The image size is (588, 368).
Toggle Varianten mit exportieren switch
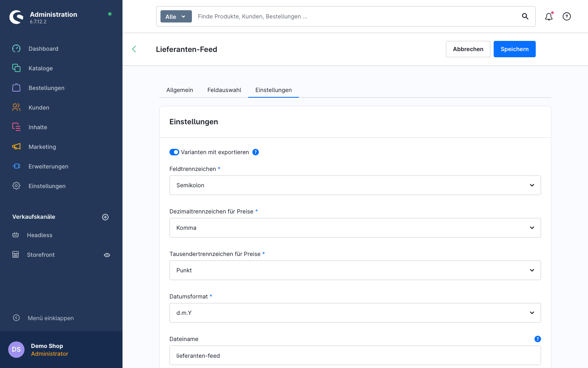(x=174, y=152)
